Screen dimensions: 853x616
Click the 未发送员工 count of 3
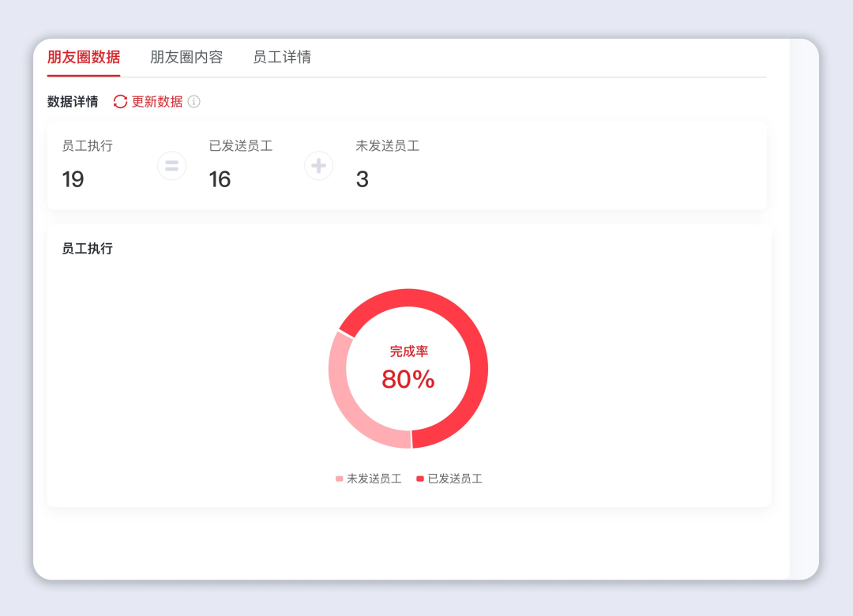click(363, 179)
